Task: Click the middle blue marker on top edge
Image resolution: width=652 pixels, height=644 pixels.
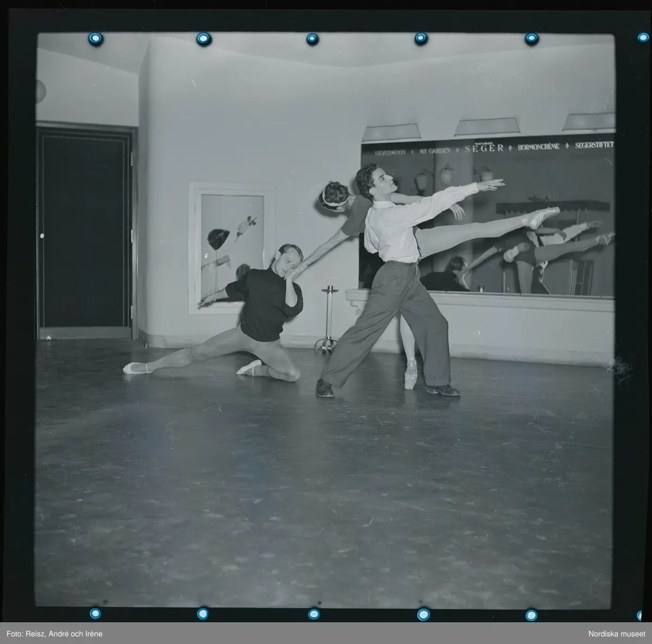Action: [x=312, y=39]
